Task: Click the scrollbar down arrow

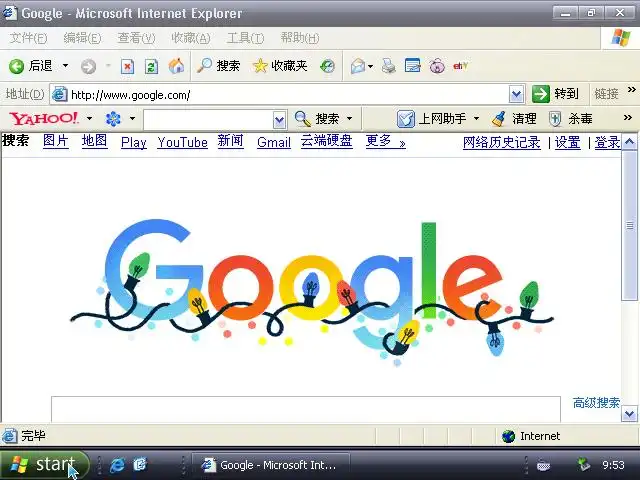Action: 629,414
